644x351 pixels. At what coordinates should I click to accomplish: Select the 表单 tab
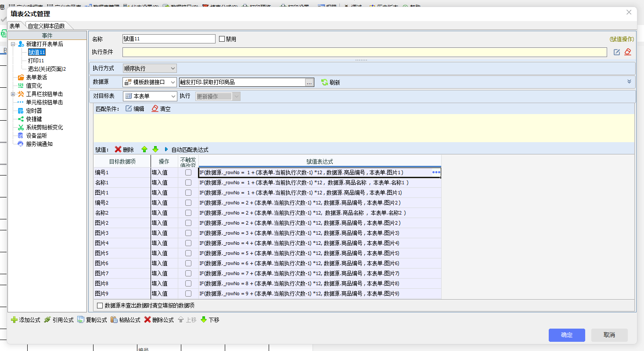[x=15, y=26]
